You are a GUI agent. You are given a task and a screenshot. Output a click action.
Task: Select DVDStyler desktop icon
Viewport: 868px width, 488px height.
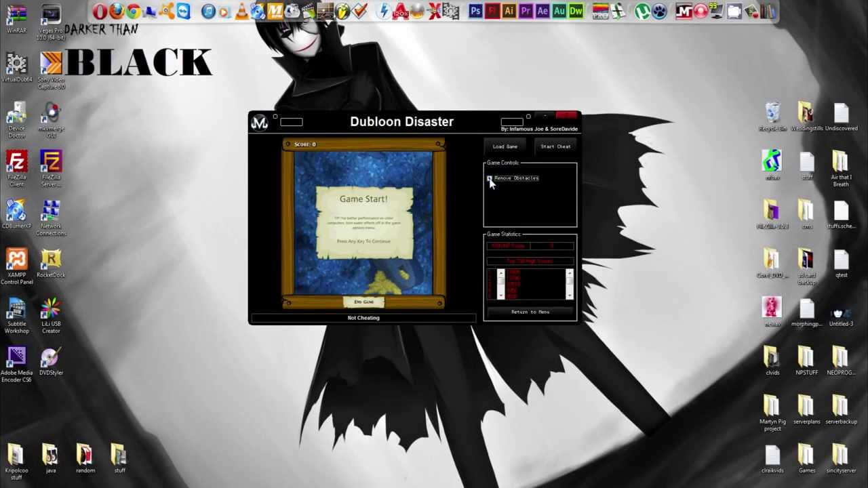(51, 360)
